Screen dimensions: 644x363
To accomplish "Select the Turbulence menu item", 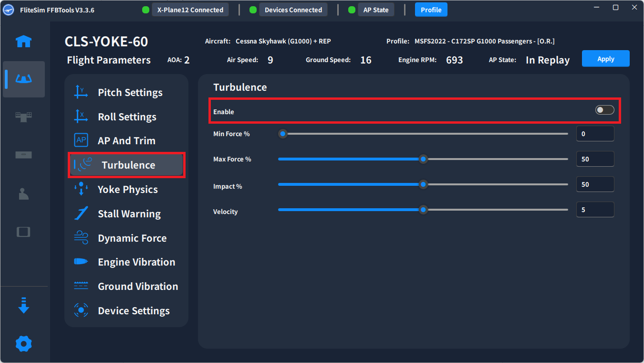I will (126, 165).
